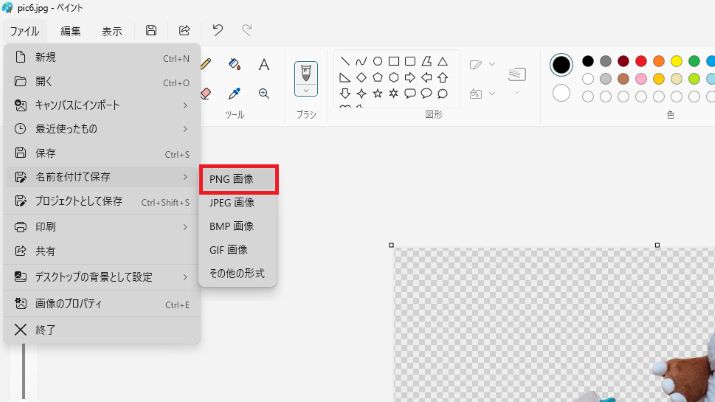Choose the down arrow shape
This screenshot has height=402, width=715.
click(345, 93)
